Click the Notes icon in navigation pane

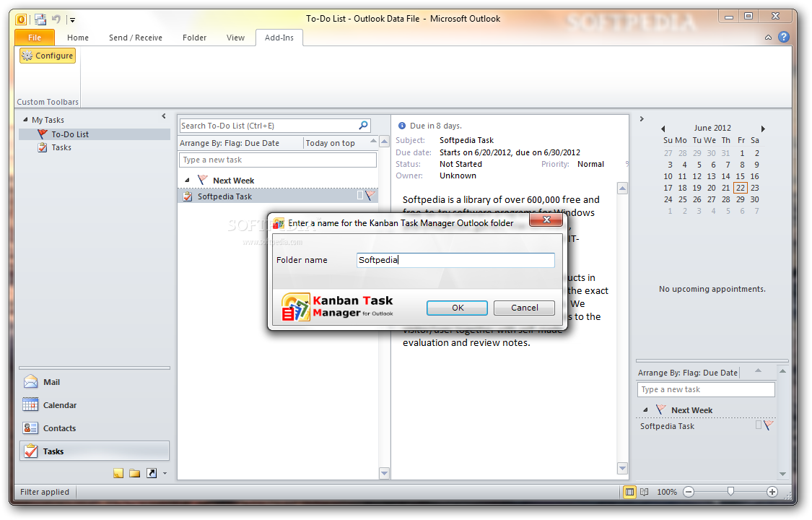pyautogui.click(x=118, y=473)
